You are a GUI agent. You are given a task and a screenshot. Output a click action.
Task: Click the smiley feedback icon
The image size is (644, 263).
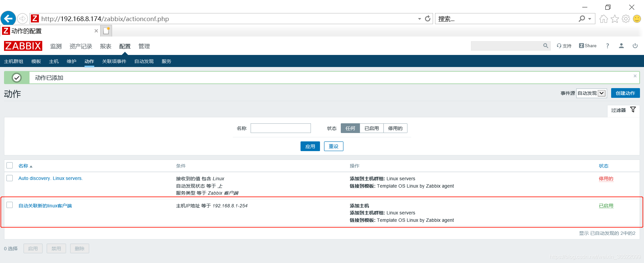(637, 19)
